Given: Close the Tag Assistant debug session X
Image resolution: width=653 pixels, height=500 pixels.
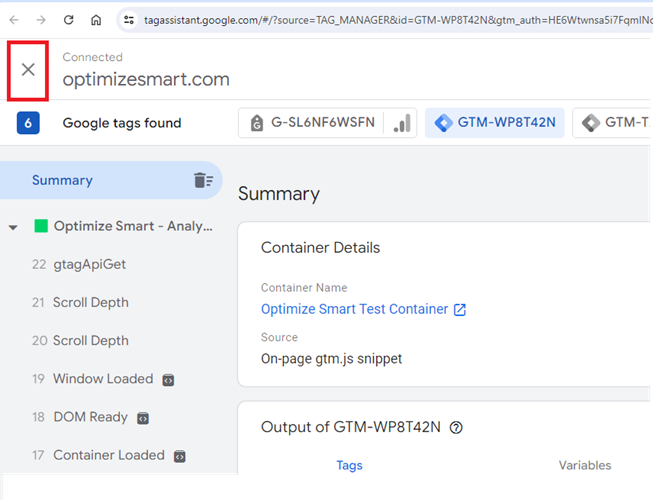Looking at the screenshot, I should (x=28, y=70).
